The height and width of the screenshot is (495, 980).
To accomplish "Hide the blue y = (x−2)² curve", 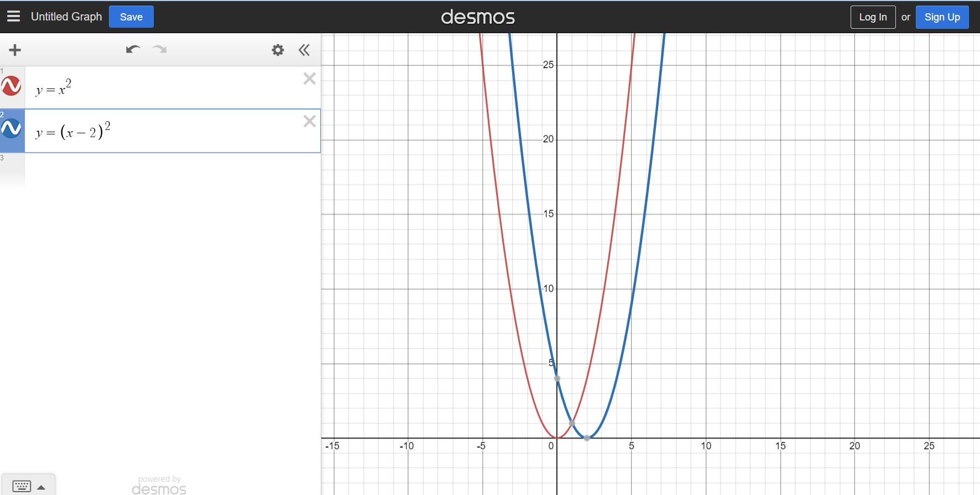I will coord(12,129).
